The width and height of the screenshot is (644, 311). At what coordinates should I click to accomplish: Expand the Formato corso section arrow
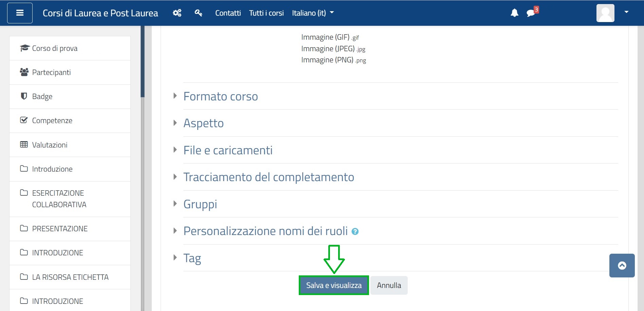coord(175,96)
